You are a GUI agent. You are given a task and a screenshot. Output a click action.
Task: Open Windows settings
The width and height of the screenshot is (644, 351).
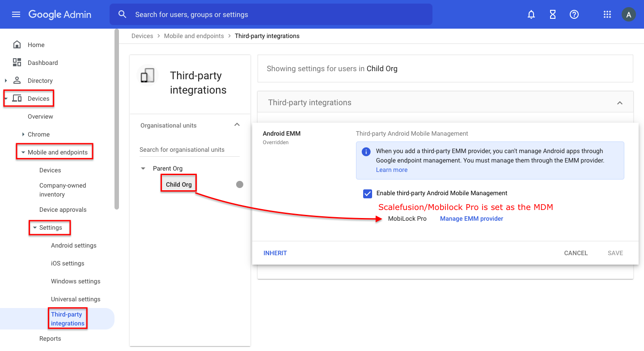point(76,281)
